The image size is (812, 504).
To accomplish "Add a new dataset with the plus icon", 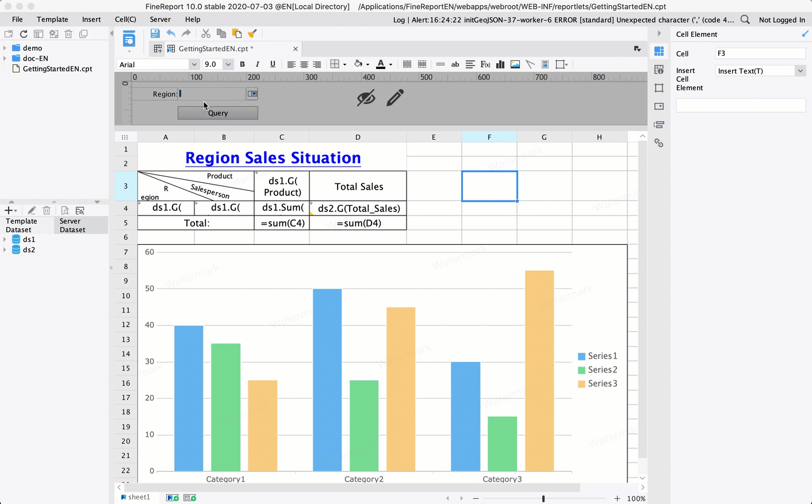I will pos(8,210).
